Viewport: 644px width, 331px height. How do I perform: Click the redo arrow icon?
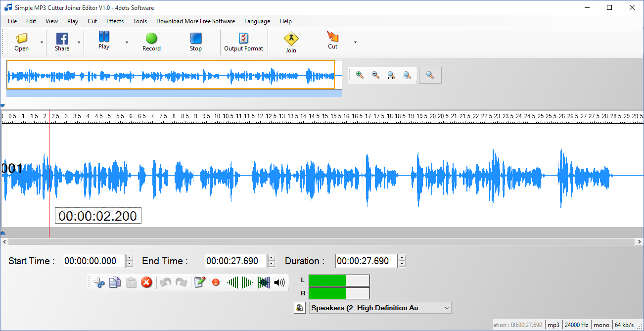(182, 283)
